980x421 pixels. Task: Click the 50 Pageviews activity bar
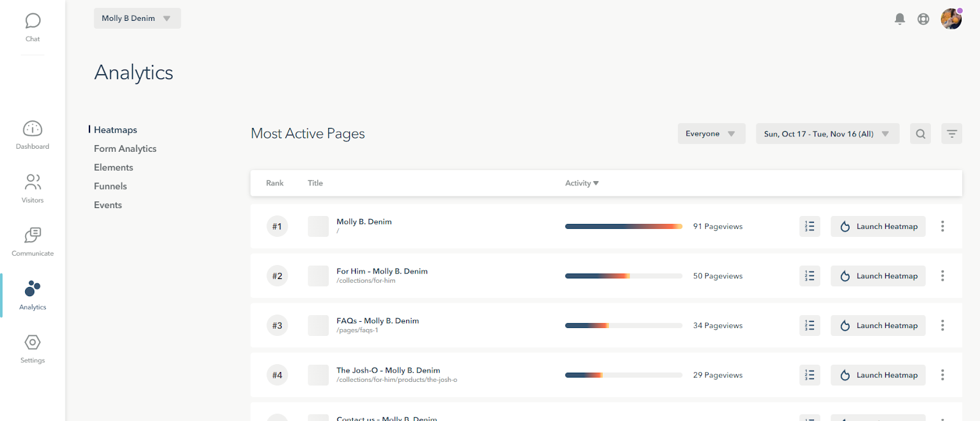(x=624, y=276)
